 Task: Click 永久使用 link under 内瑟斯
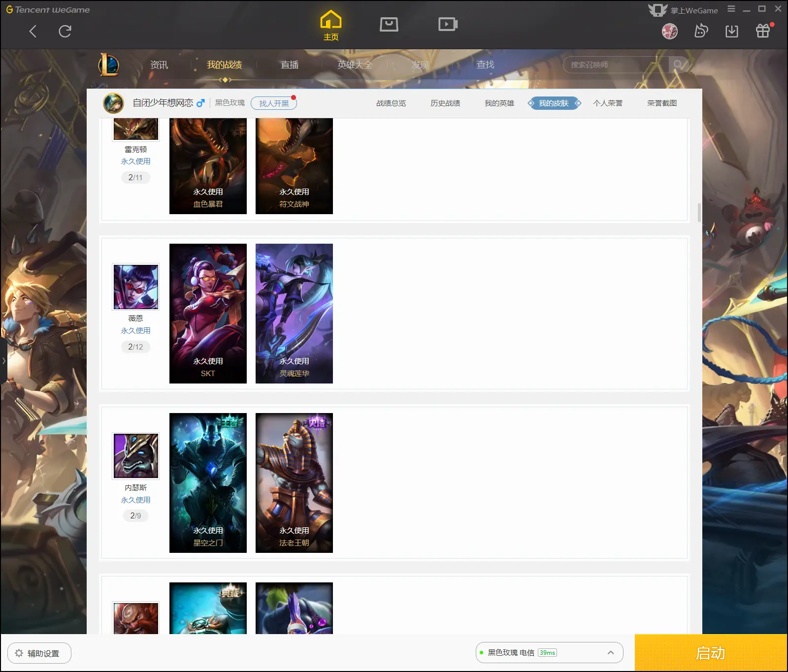pyautogui.click(x=135, y=500)
